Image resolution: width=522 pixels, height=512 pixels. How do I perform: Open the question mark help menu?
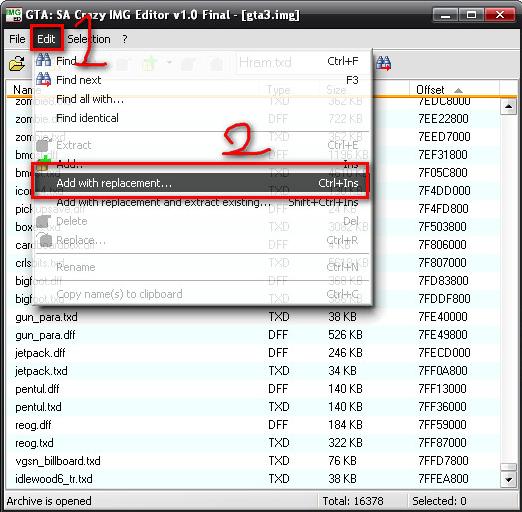tap(124, 39)
